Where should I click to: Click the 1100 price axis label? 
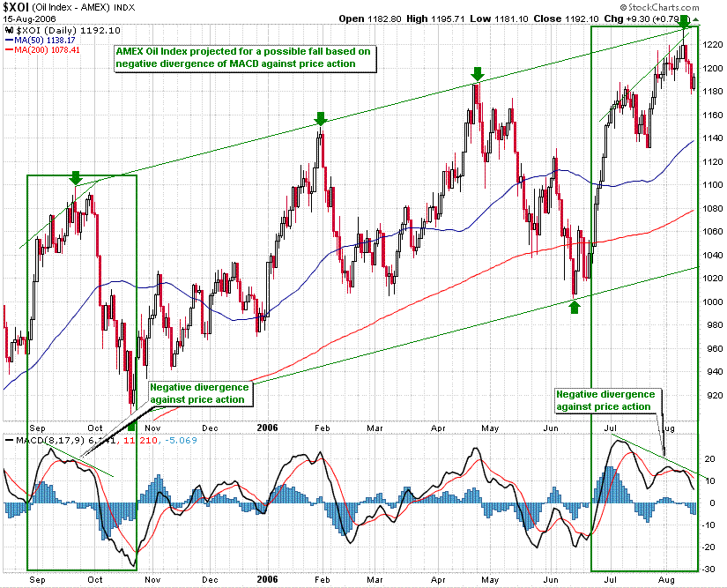713,184
